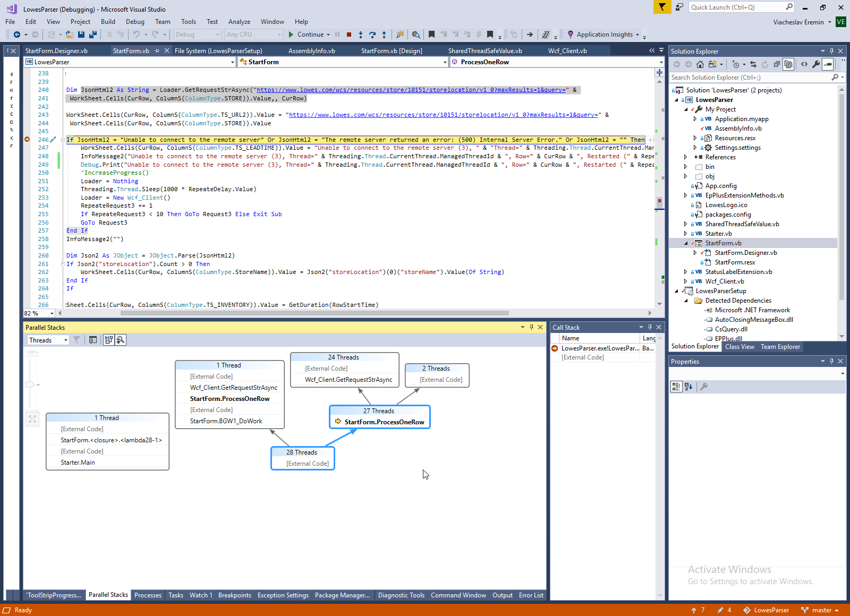The width and height of the screenshot is (850, 616).
Task: Click the breakpoint dot on line 246
Action: 27,140
